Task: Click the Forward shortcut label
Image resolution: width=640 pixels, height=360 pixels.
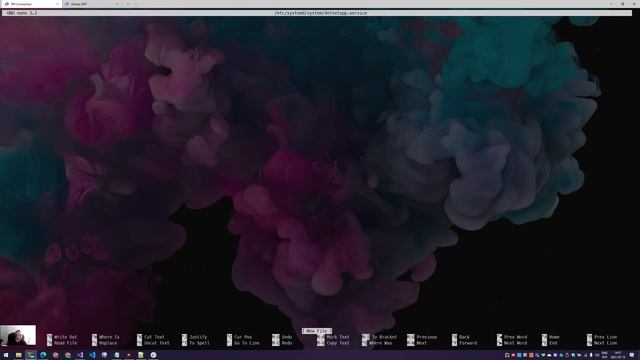Action: [x=468, y=343]
